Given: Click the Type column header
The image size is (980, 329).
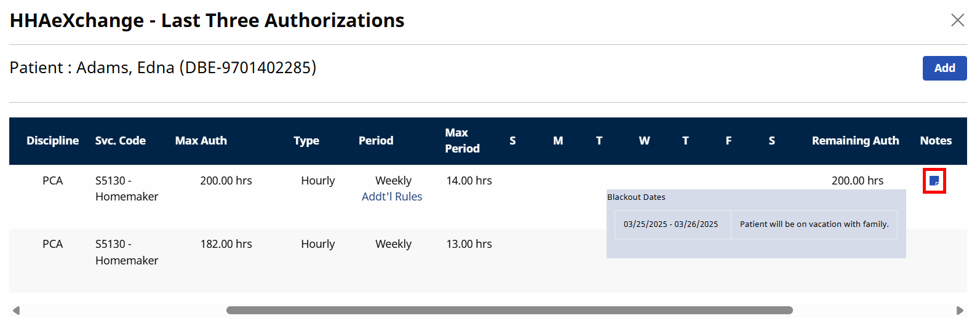Looking at the screenshot, I should (x=306, y=141).
